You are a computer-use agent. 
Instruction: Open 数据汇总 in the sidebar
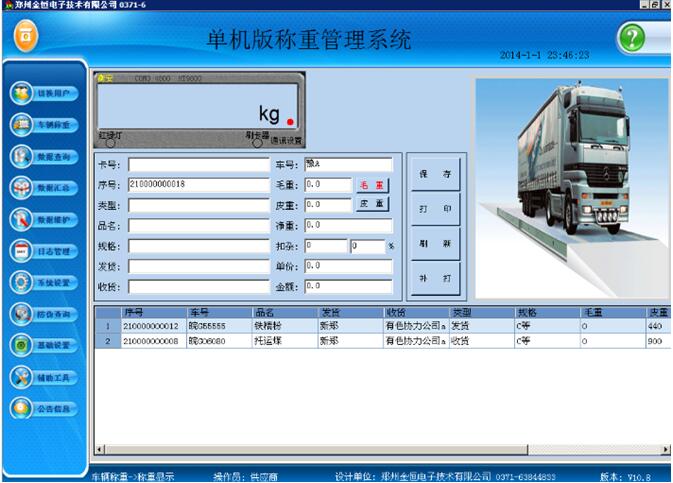pos(44,188)
